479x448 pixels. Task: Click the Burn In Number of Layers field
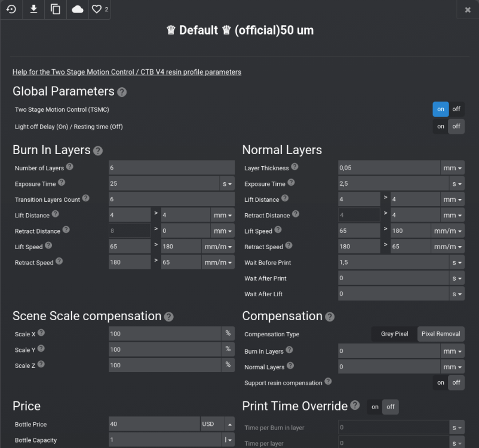(x=171, y=168)
